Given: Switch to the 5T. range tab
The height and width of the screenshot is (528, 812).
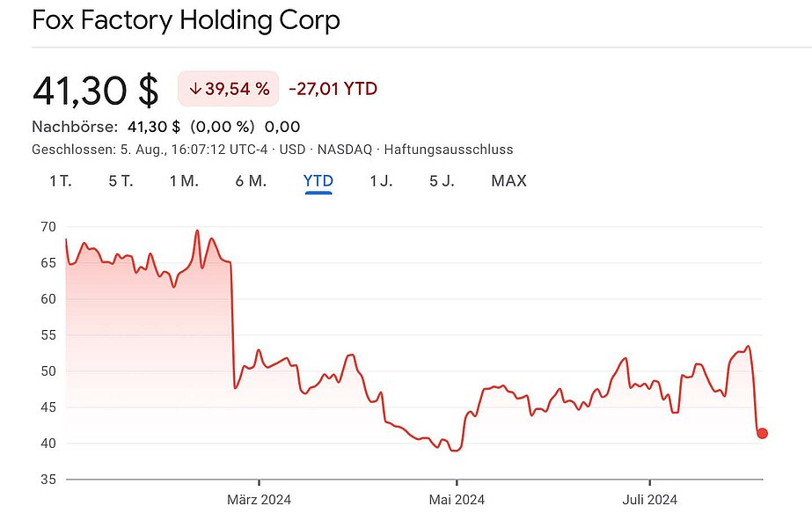Looking at the screenshot, I should 121,181.
